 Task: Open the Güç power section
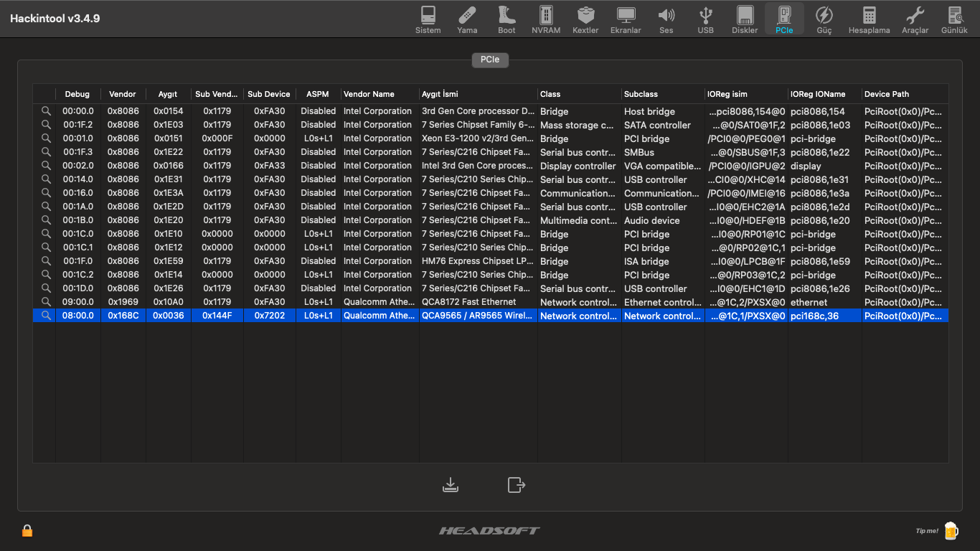click(824, 19)
